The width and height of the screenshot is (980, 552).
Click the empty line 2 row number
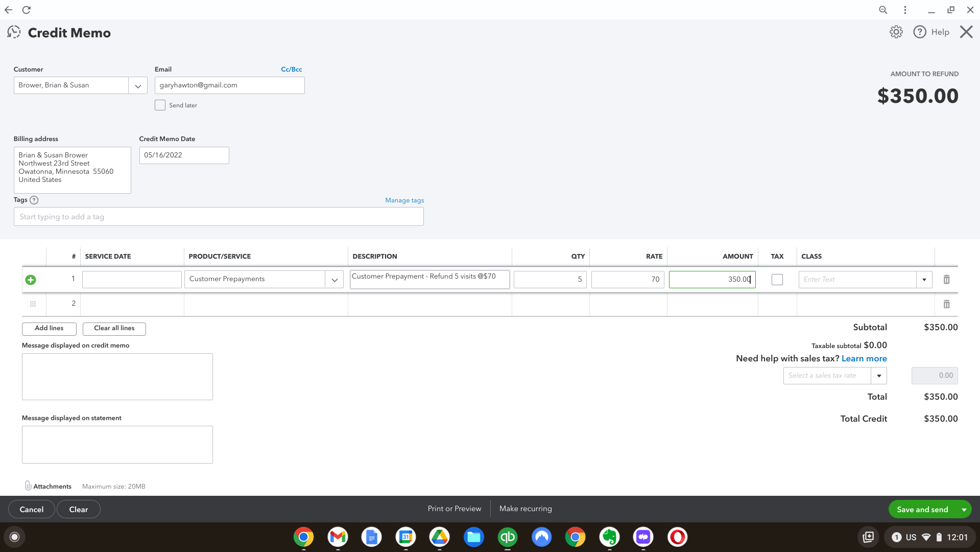click(x=74, y=304)
